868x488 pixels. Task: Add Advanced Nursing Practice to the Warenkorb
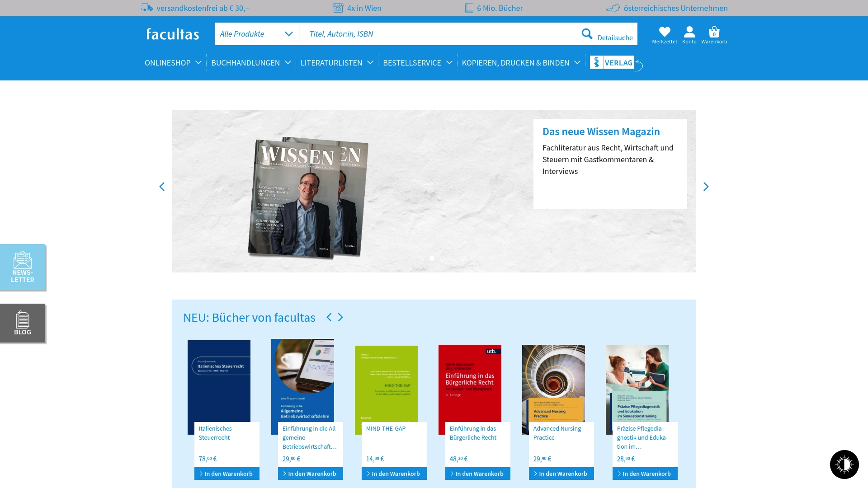[561, 474]
